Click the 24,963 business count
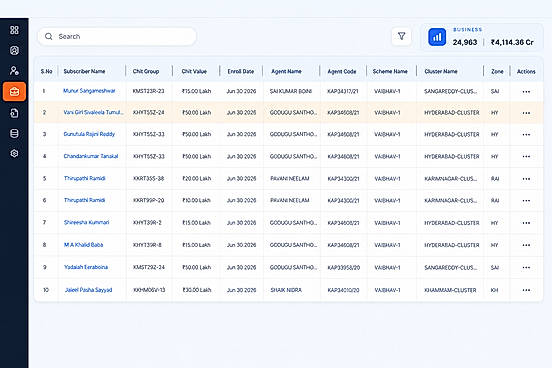 pos(465,42)
